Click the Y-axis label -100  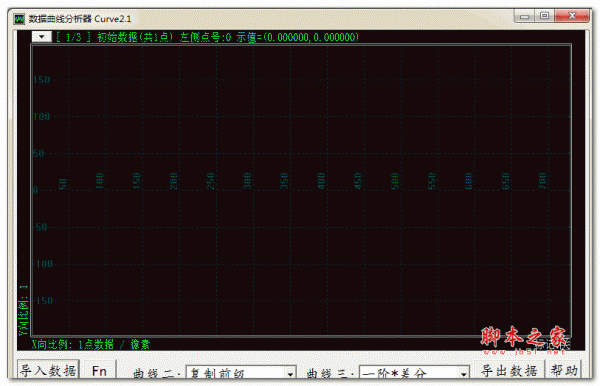tap(44, 264)
